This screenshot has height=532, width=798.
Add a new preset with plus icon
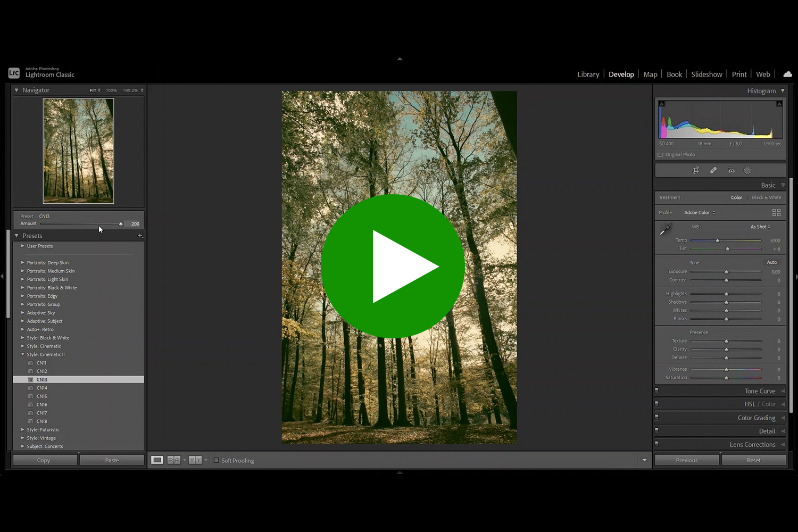tap(140, 236)
